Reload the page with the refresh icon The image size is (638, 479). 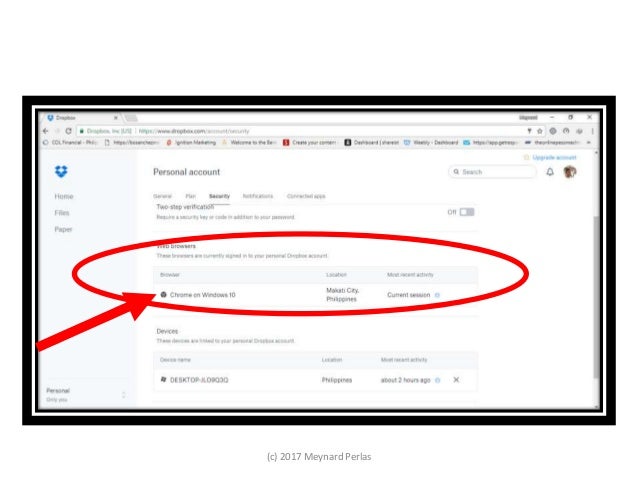(x=68, y=131)
